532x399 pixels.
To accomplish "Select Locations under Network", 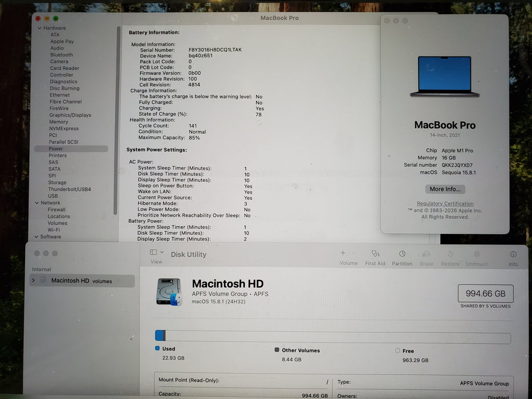I will tap(59, 217).
